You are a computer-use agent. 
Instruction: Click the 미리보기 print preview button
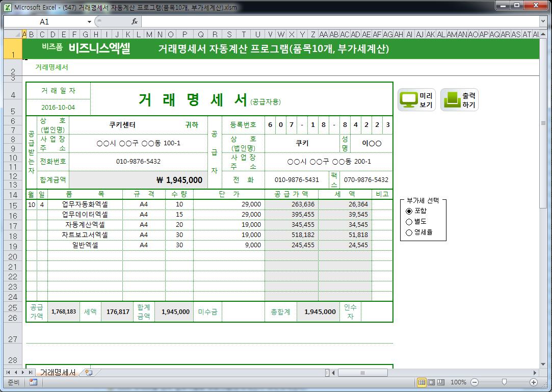coord(416,100)
